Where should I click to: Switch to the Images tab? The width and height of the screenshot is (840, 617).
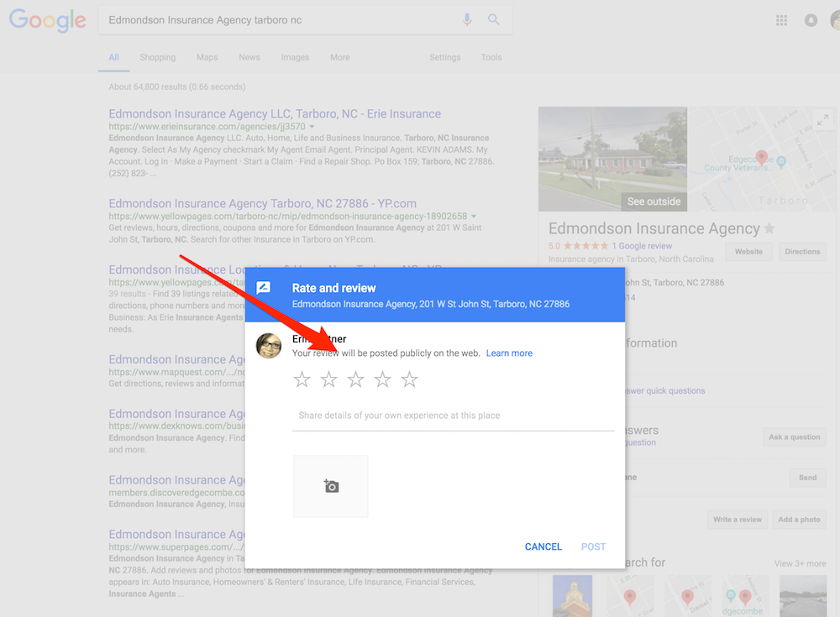(295, 57)
